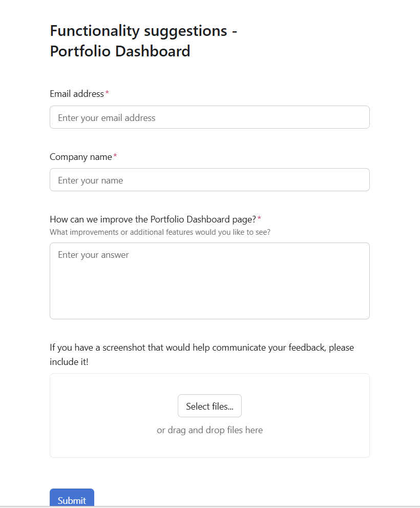Image resolution: width=420 pixels, height=508 pixels.
Task: Click the 'Company name' field label
Action: click(x=81, y=157)
